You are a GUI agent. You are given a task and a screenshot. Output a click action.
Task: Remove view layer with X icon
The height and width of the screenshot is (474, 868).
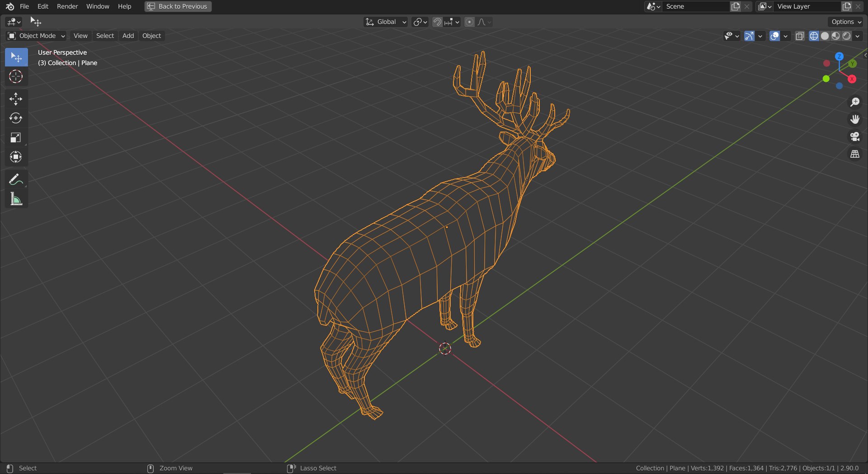pos(858,6)
